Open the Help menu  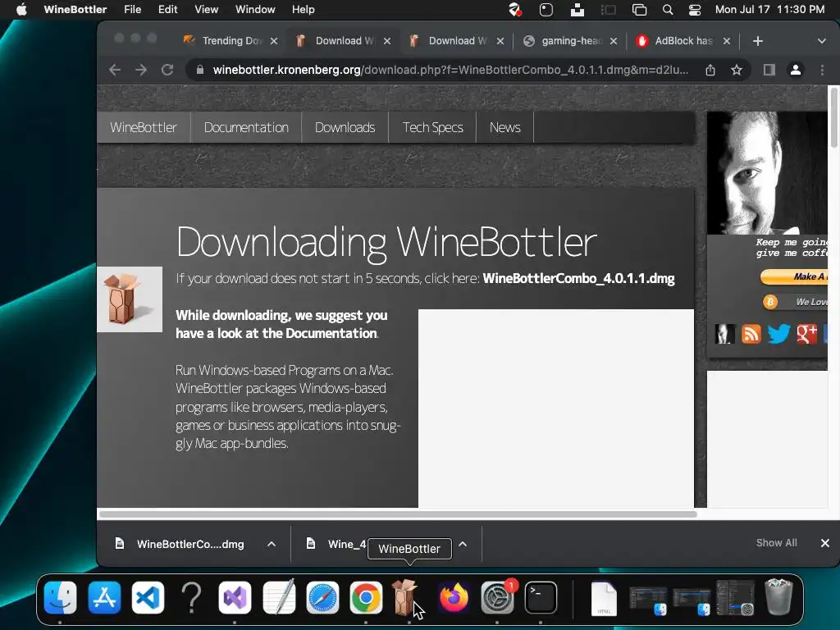tap(304, 10)
